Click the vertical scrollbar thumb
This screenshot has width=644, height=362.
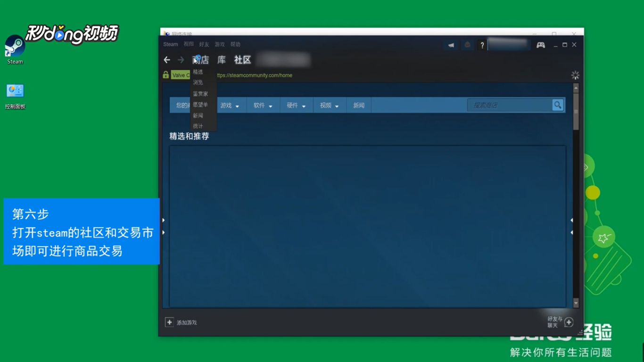pos(576,111)
